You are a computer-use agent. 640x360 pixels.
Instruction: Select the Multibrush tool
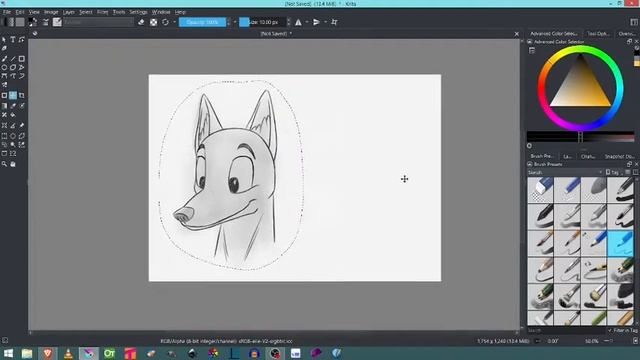click(x=4, y=85)
